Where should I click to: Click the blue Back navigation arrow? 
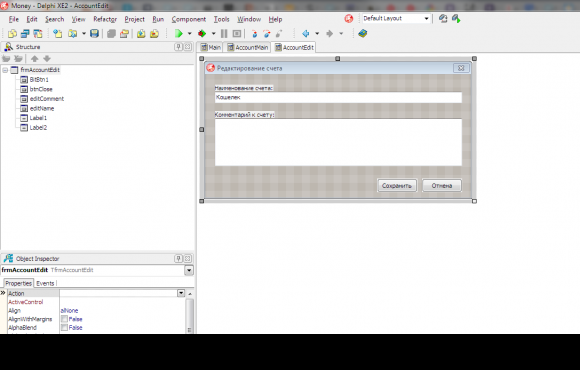(x=306, y=34)
